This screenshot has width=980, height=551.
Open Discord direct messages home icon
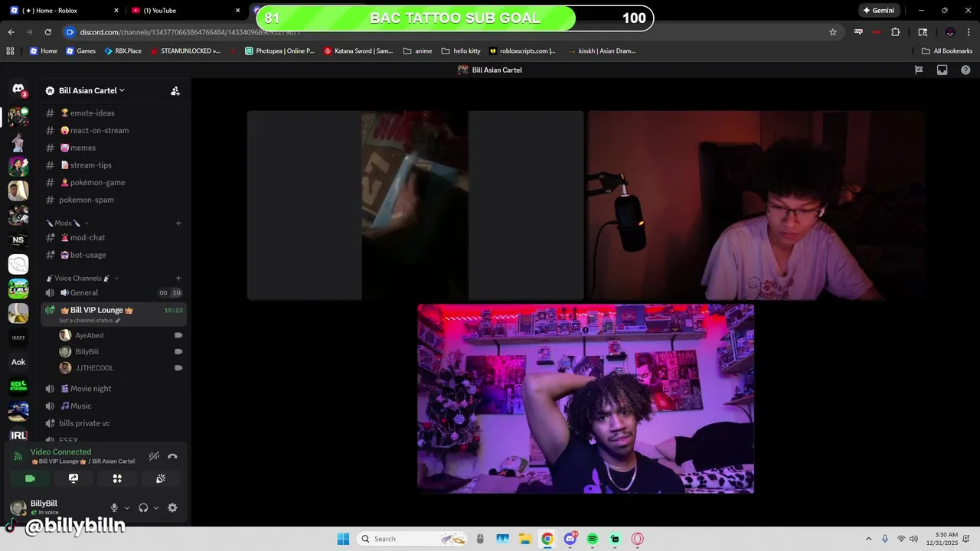coord(18,90)
